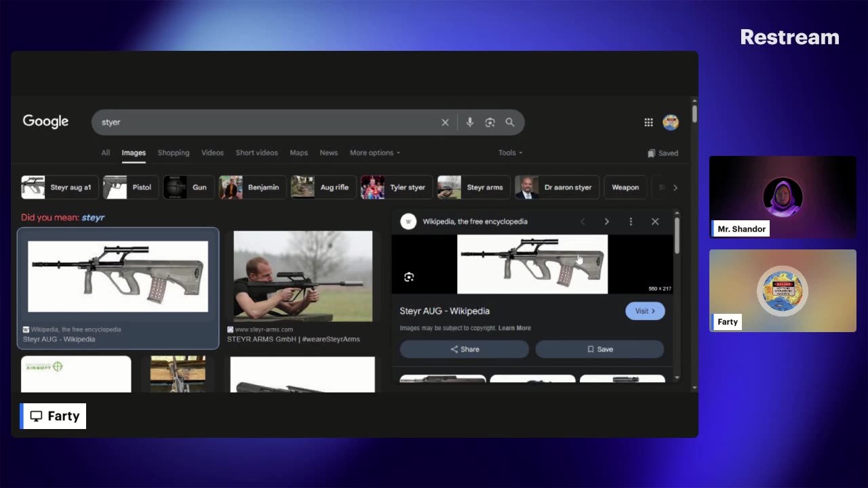Open the Maps tab

click(x=299, y=153)
